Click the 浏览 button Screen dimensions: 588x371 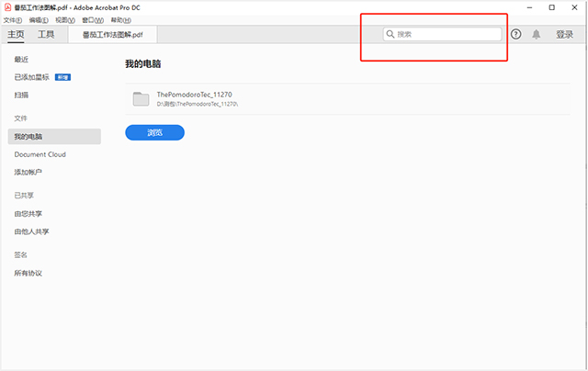155,132
